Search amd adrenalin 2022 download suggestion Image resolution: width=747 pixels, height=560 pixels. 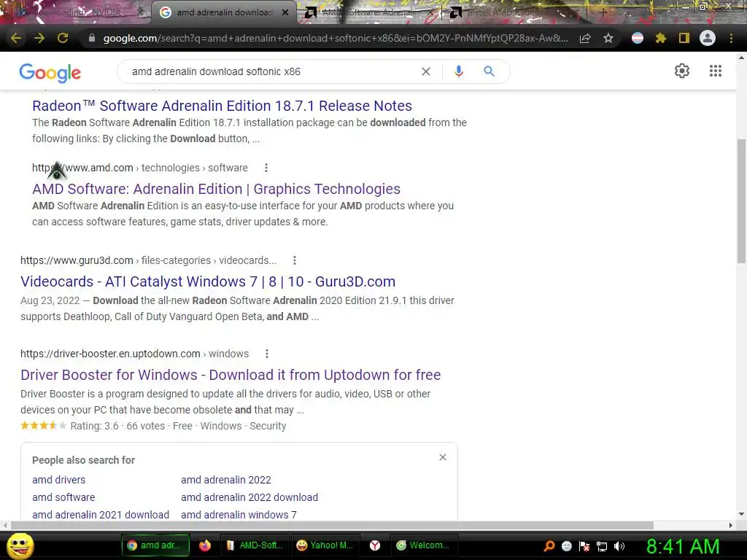(x=249, y=497)
